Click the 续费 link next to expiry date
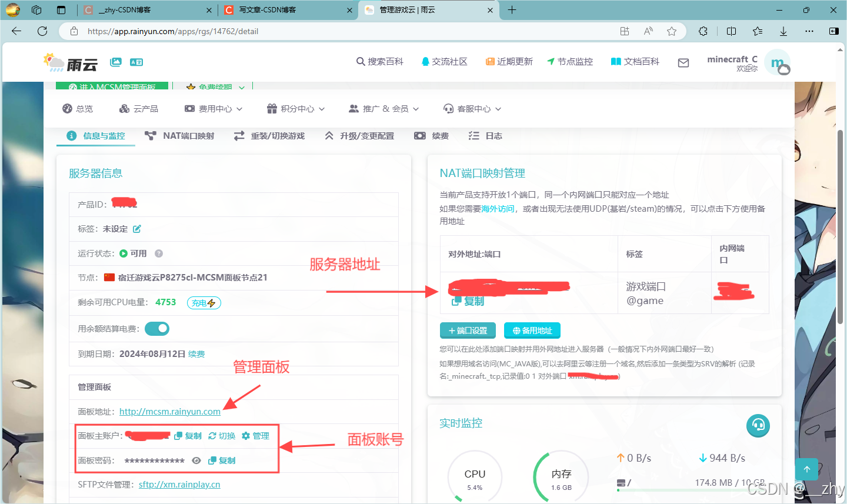The height and width of the screenshot is (504, 847). pyautogui.click(x=196, y=354)
